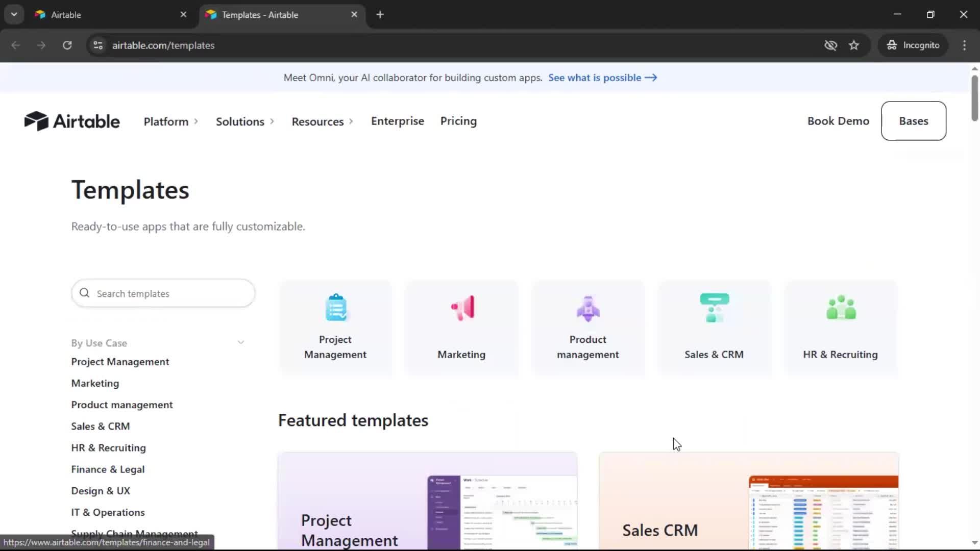This screenshot has width=980, height=551.
Task: Click the Bases button
Action: 914,121
